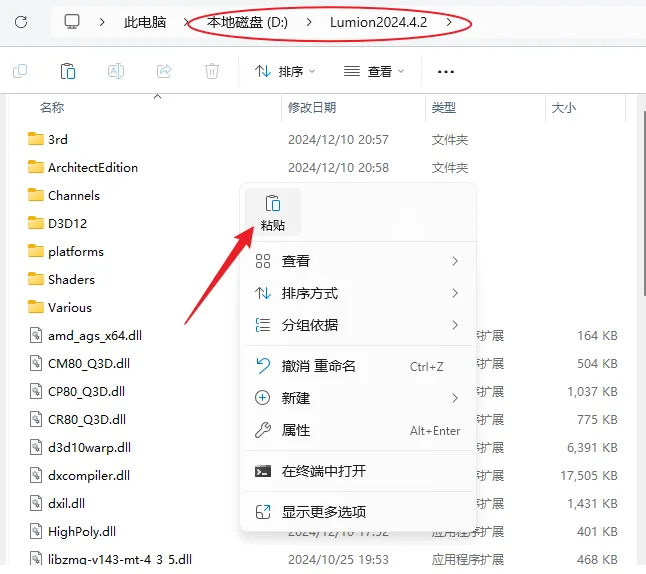Select the Shaders folder icon
646x574 pixels.
click(x=36, y=279)
